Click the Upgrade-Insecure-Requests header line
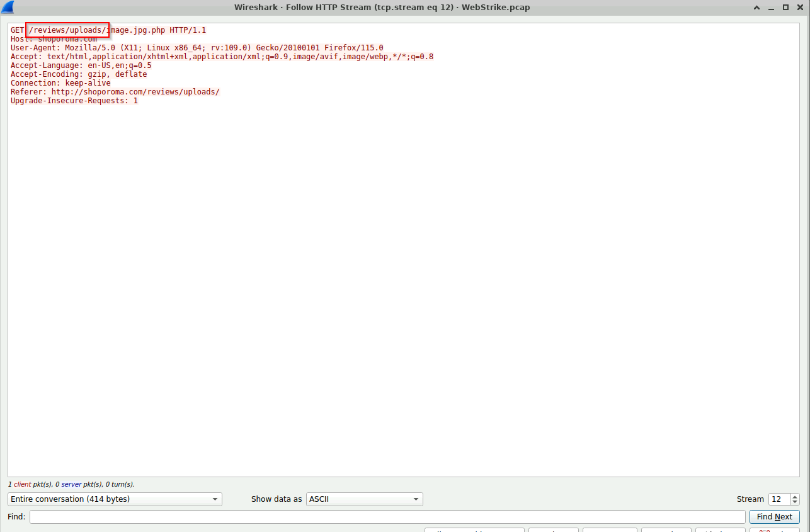Screen dimensions: 810x532 pos(74,101)
